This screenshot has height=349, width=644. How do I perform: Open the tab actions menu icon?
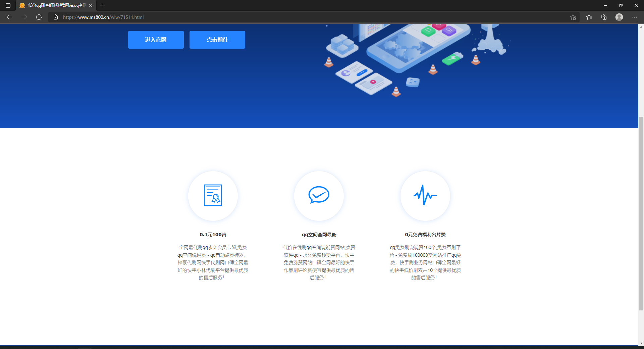click(8, 5)
